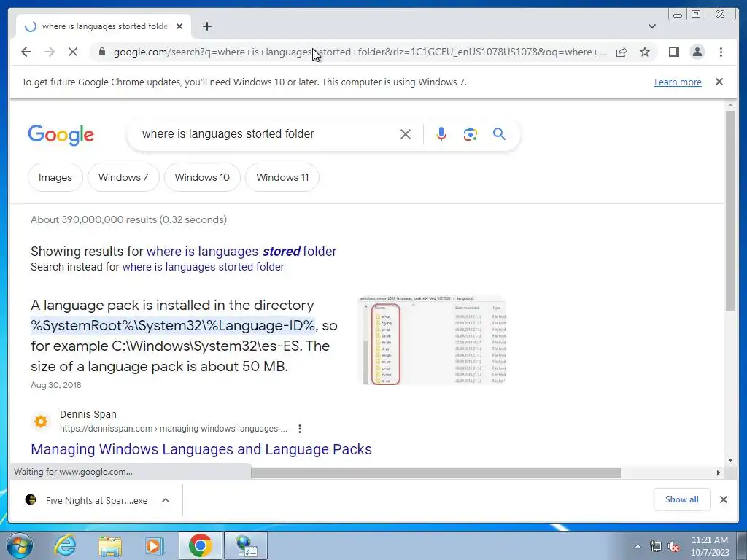Select the Windows 10 filter chip

(x=202, y=177)
